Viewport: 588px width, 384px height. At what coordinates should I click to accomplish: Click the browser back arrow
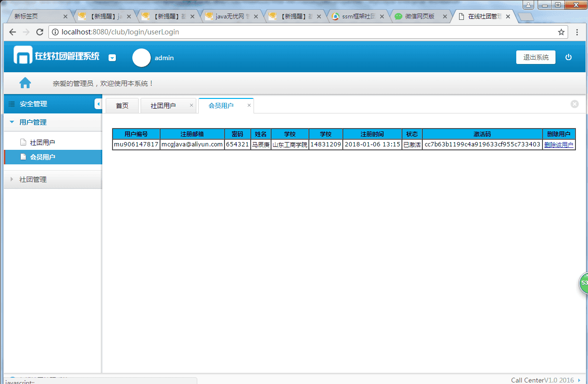click(x=13, y=32)
